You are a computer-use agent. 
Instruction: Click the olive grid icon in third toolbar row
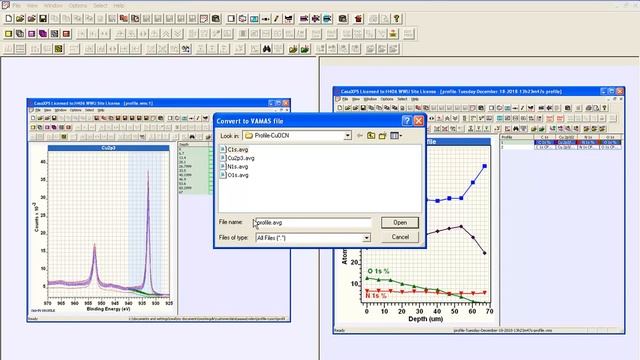[58, 49]
